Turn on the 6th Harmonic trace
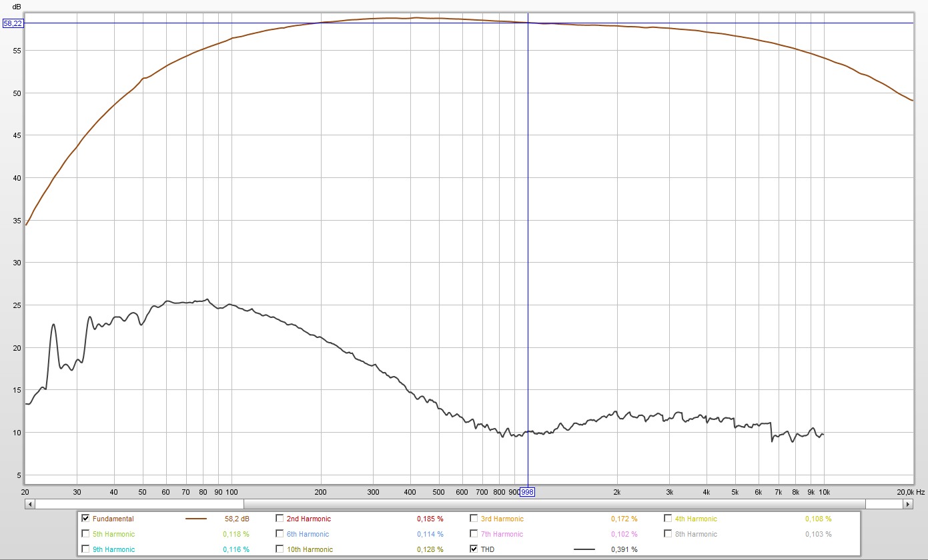Image resolution: width=928 pixels, height=560 pixels. [280, 534]
